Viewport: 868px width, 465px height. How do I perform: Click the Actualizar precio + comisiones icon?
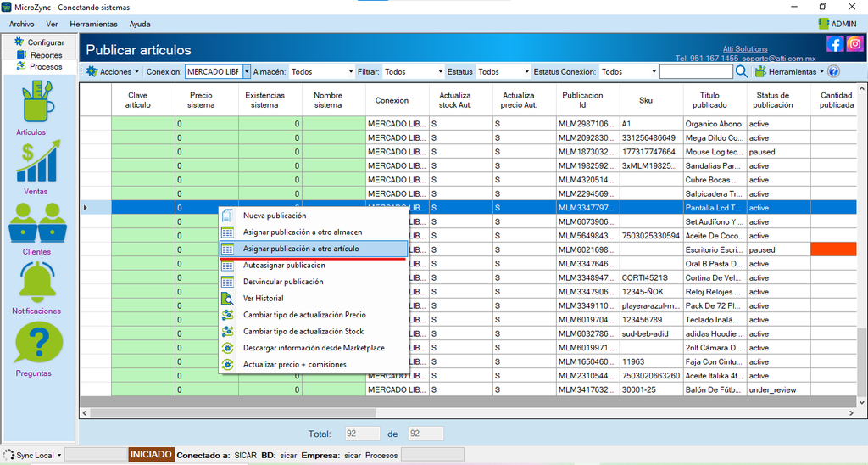click(227, 365)
